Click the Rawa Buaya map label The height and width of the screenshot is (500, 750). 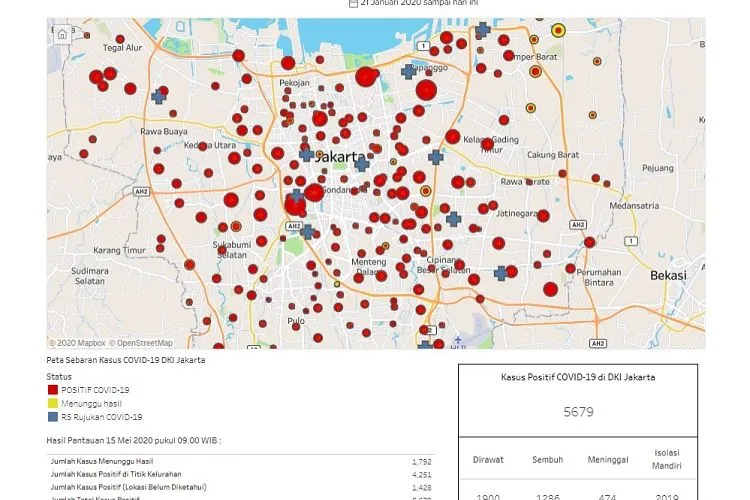point(164,132)
